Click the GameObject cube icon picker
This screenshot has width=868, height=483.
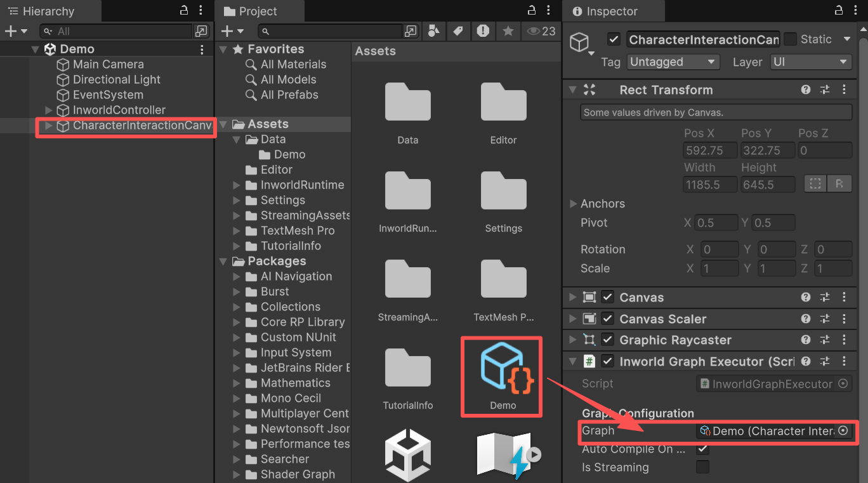pyautogui.click(x=581, y=43)
